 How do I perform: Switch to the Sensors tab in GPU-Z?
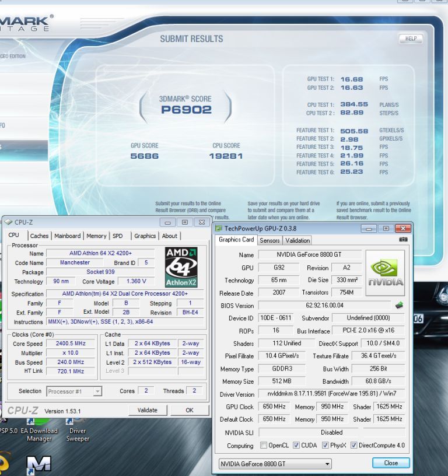269,240
